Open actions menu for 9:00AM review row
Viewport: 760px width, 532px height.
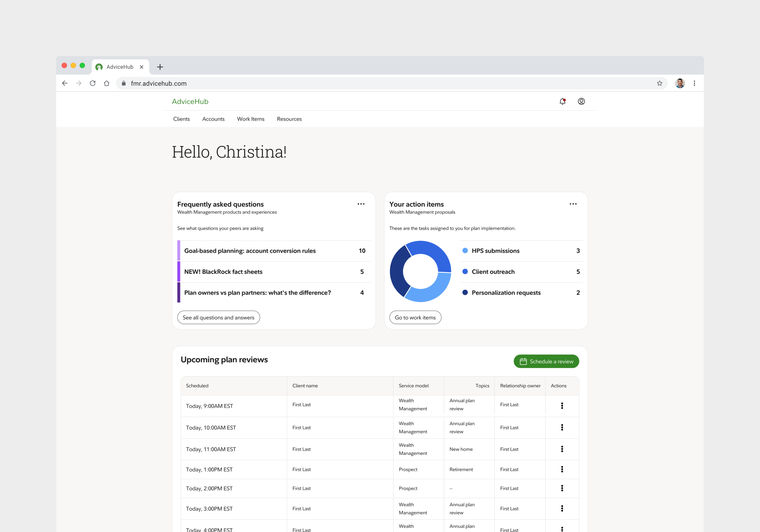coord(562,406)
